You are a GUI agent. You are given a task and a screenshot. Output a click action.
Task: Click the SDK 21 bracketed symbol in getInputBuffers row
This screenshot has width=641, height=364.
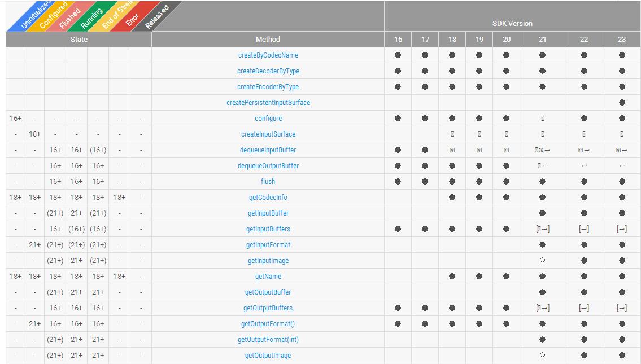[543, 229]
